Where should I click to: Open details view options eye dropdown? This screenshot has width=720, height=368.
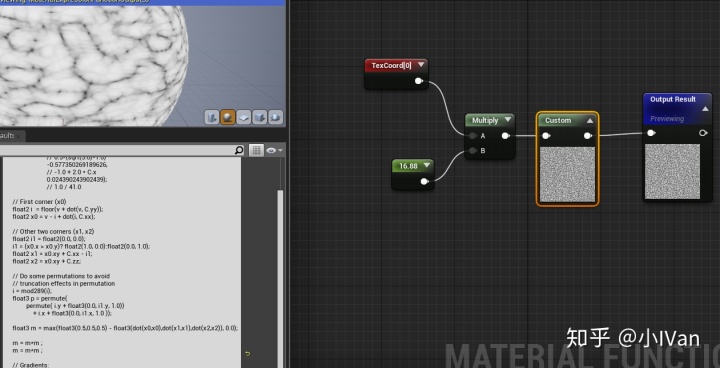274,150
